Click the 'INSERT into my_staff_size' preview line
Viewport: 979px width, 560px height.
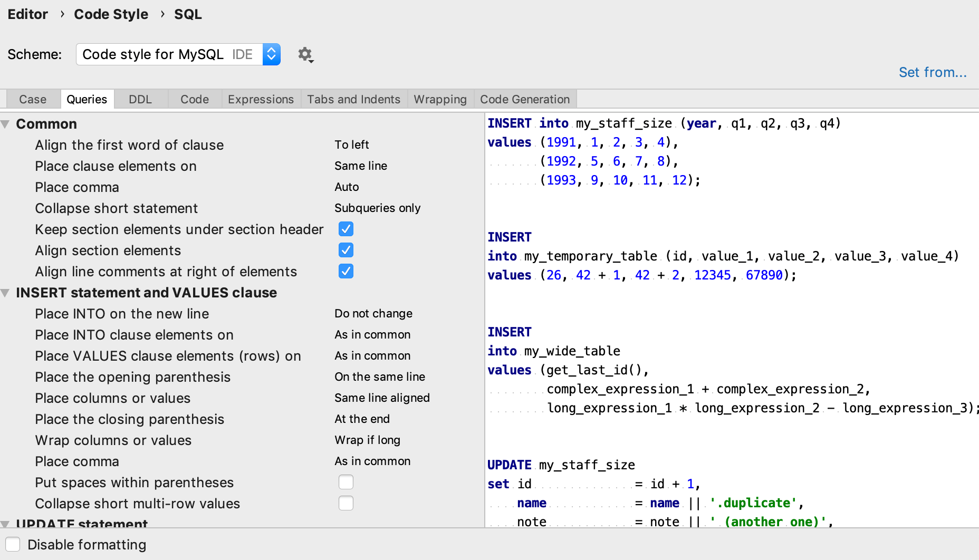coord(664,123)
